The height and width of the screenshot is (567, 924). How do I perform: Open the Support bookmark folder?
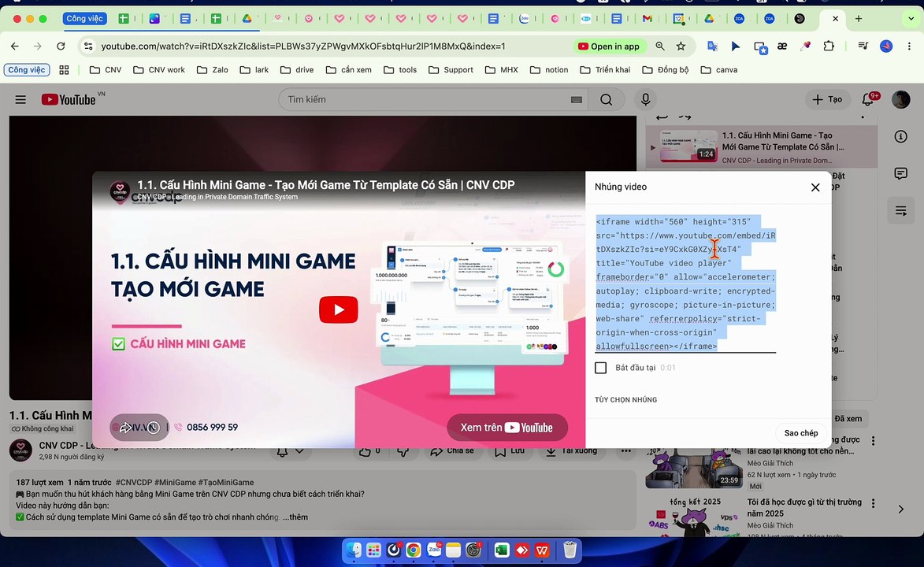coord(451,69)
